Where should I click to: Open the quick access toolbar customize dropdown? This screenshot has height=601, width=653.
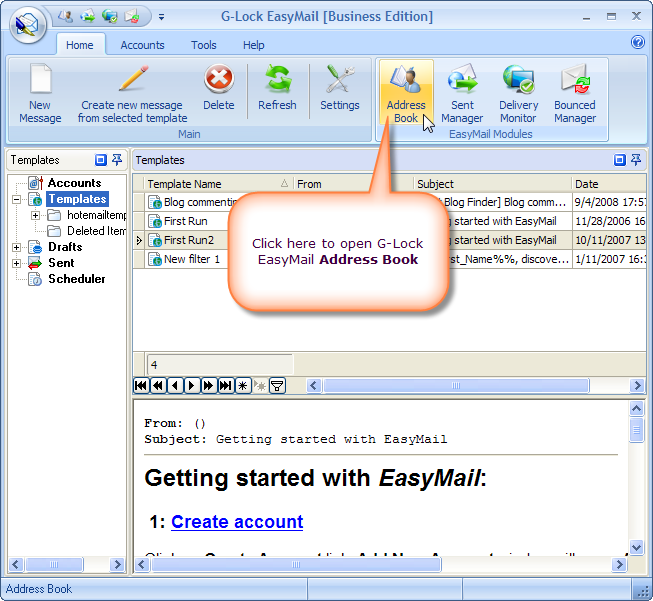click(161, 17)
